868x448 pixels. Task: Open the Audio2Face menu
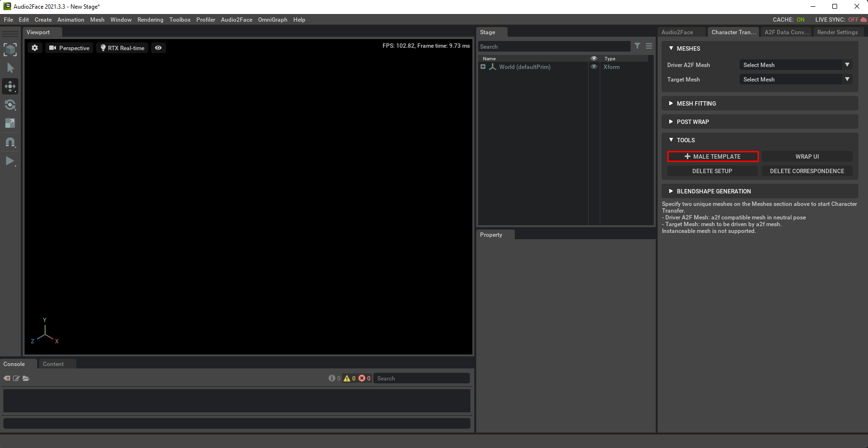[236, 20]
